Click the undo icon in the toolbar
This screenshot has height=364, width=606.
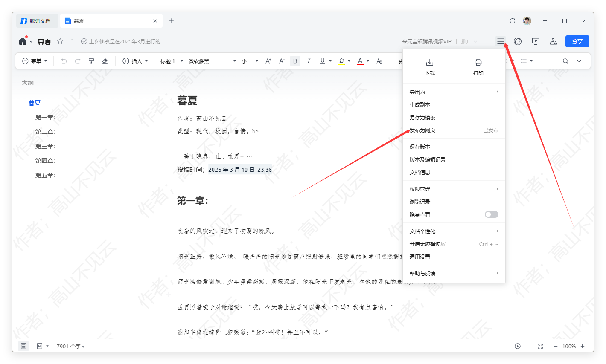[64, 61]
